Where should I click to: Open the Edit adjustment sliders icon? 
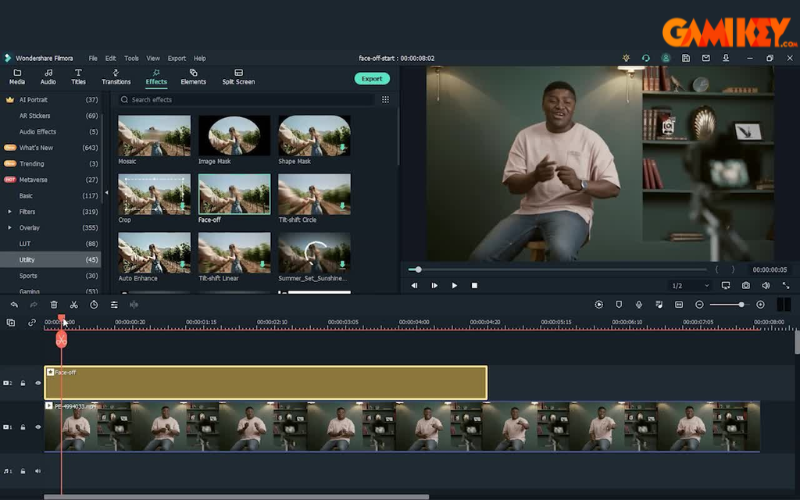click(114, 305)
